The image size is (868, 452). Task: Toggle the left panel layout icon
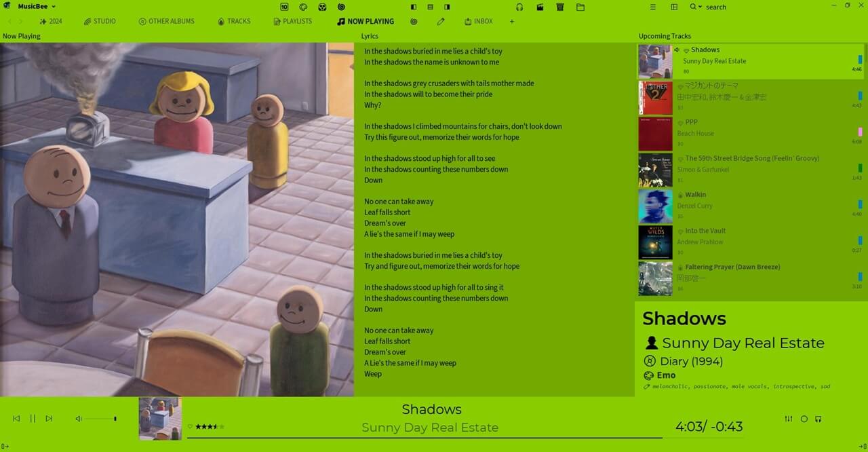pyautogui.click(x=414, y=7)
